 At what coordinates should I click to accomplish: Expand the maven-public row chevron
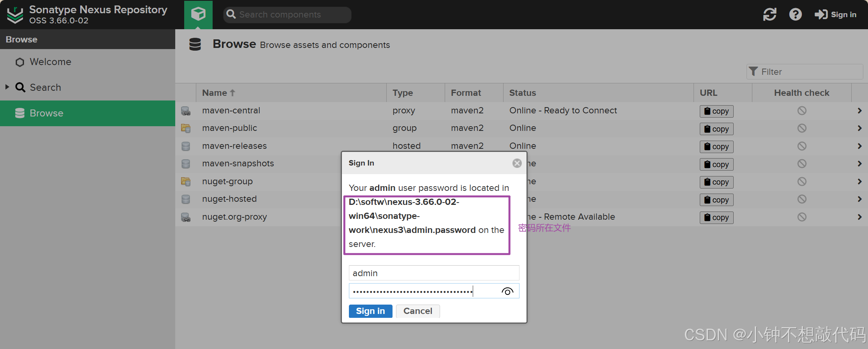[x=859, y=128]
